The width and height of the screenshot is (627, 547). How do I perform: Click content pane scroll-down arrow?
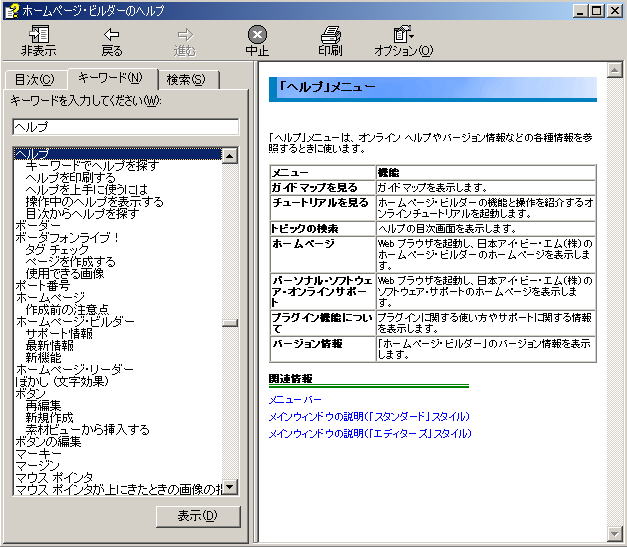pyautogui.click(x=615, y=533)
